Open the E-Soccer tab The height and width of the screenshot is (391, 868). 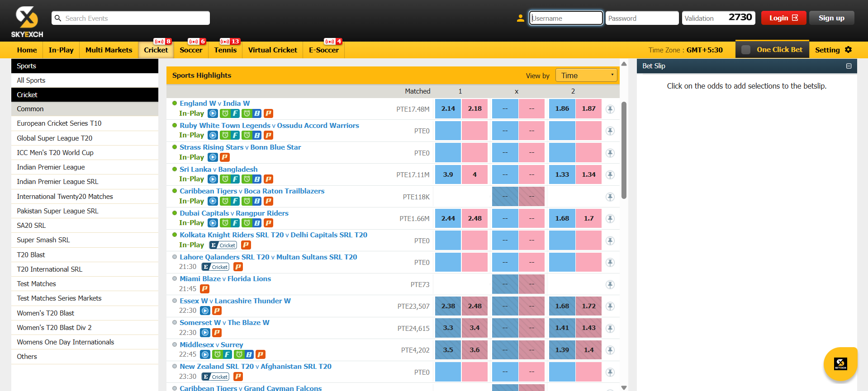coord(324,50)
